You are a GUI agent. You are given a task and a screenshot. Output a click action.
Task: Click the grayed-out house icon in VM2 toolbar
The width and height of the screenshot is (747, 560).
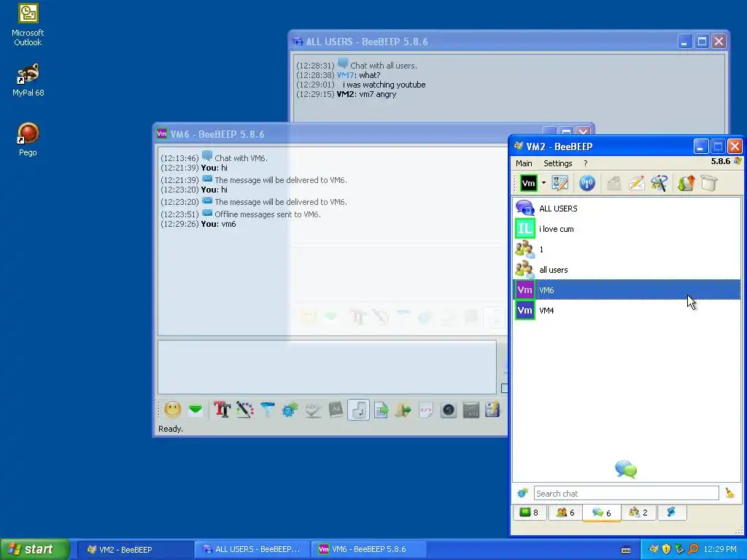[x=614, y=183]
